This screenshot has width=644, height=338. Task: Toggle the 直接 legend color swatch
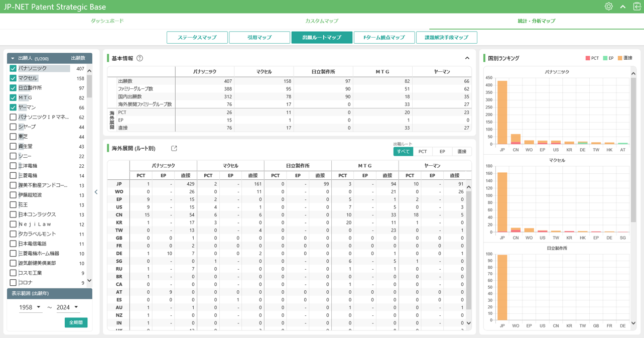pyautogui.click(x=620, y=58)
